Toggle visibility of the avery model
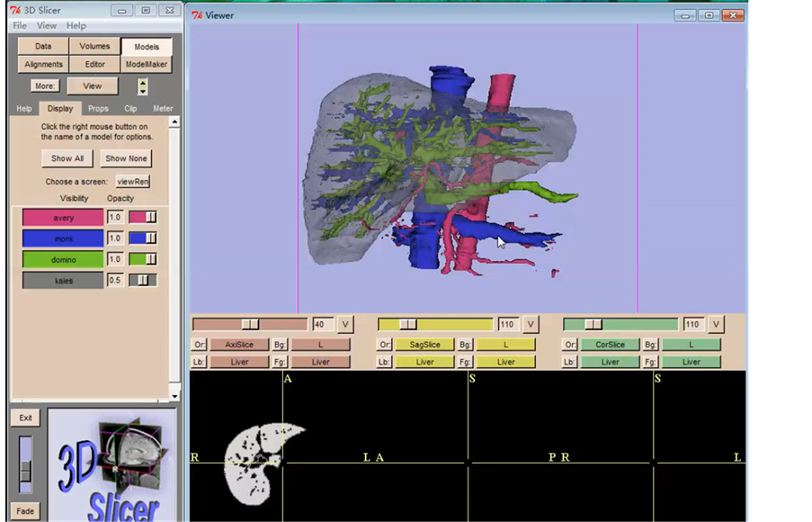This screenshot has width=812, height=522. (x=63, y=218)
